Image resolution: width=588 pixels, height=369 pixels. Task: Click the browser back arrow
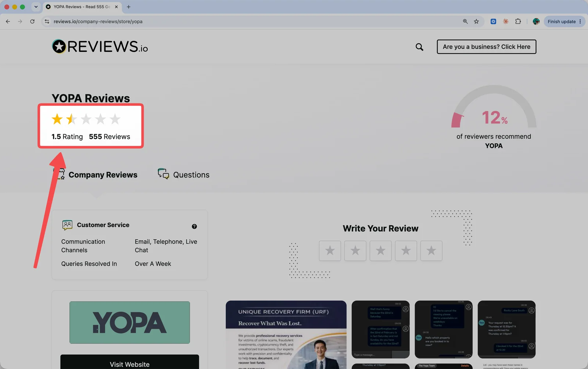pos(8,21)
